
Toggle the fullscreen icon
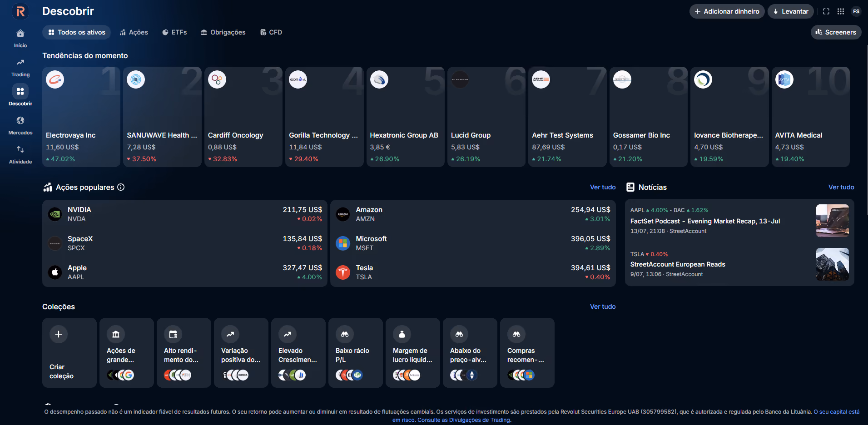[826, 11]
